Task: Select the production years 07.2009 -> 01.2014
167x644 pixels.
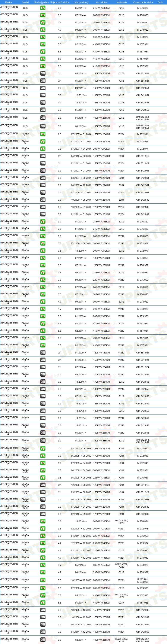Action: 81,192
